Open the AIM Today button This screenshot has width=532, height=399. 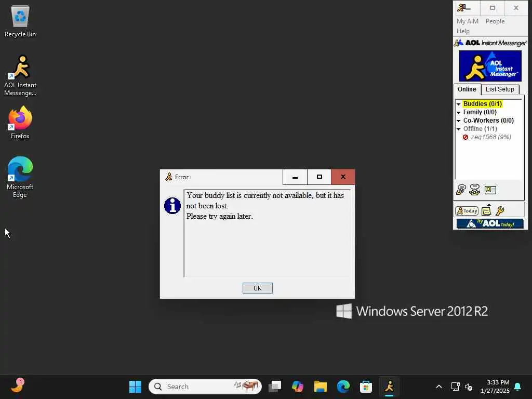[x=467, y=211]
